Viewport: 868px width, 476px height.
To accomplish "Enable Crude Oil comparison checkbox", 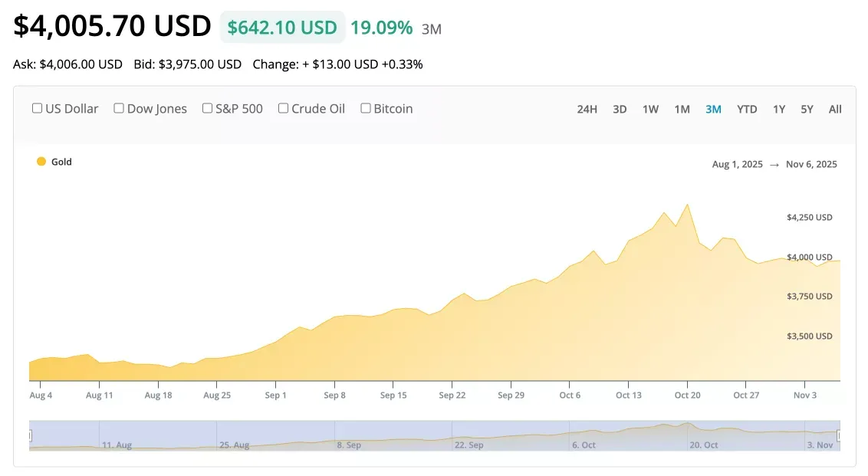I will click(x=284, y=108).
